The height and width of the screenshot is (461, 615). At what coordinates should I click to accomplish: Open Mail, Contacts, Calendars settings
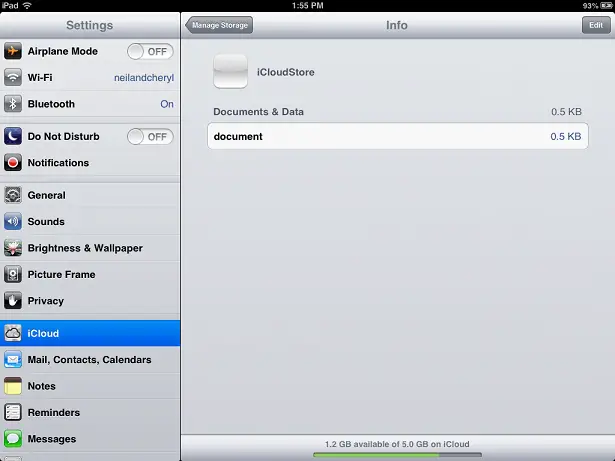[90, 359]
